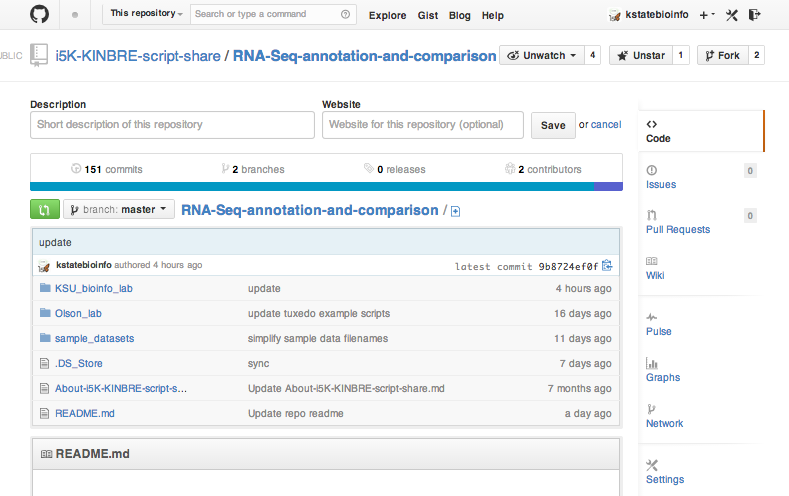Open the Blog menu item
Screen dimensions: 789x496
pos(459,16)
